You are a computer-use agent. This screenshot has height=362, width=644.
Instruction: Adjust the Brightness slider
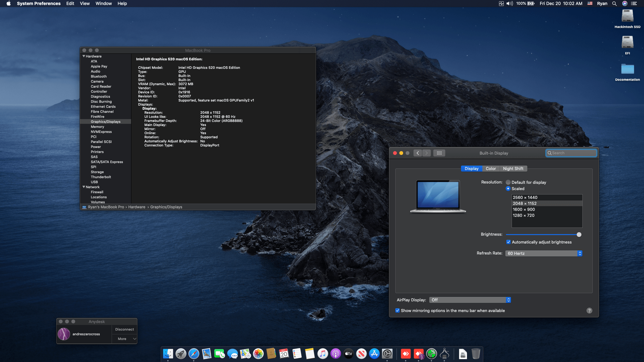[x=579, y=234]
